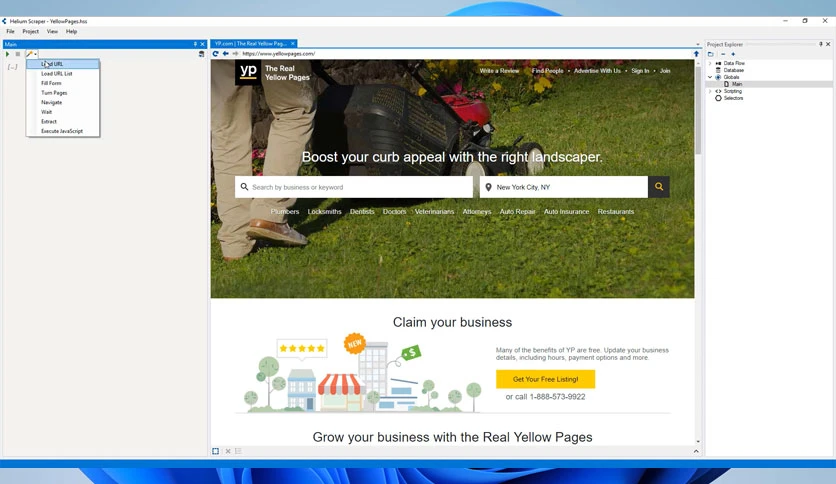Pick Navigate from the wizard menu
Screen dimensions: 836x484
coord(63,102)
